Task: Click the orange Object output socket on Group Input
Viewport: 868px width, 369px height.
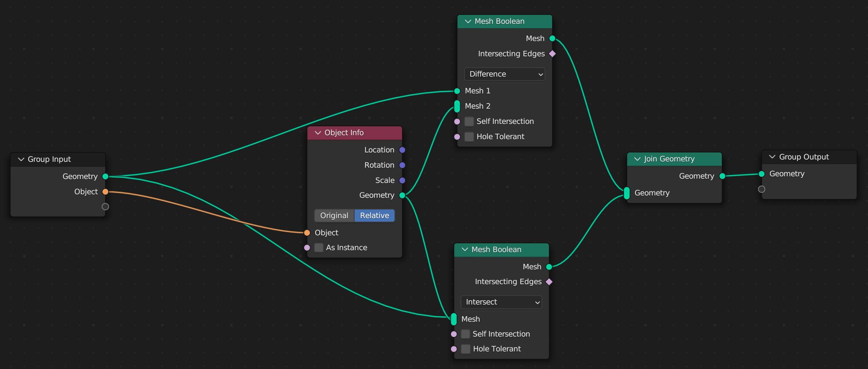Action: click(x=105, y=192)
